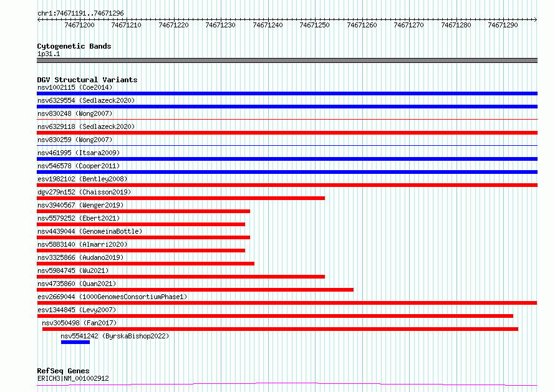Click the Cytogenetic Bands track heading
The height and width of the screenshot is (392, 555).
coord(74,46)
